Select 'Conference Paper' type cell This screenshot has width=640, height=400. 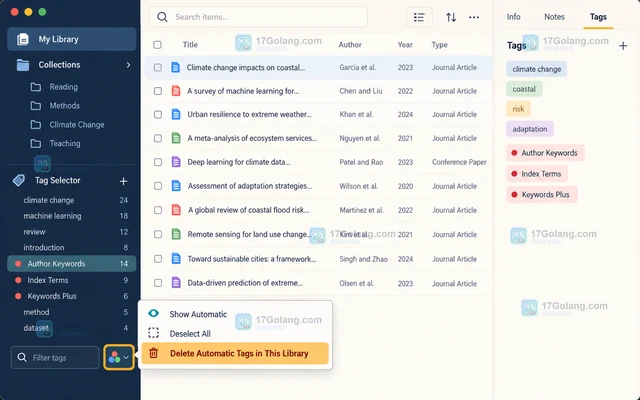point(459,162)
